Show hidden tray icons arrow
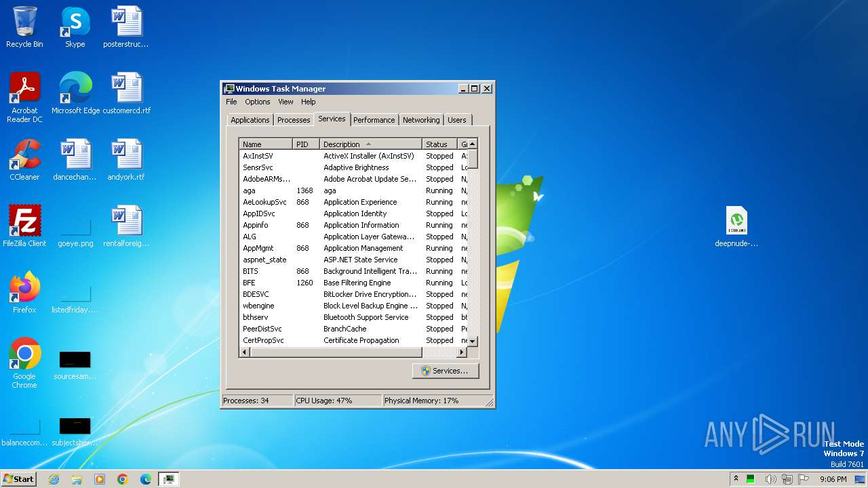Viewport: 868px width, 488px height. 736,479
